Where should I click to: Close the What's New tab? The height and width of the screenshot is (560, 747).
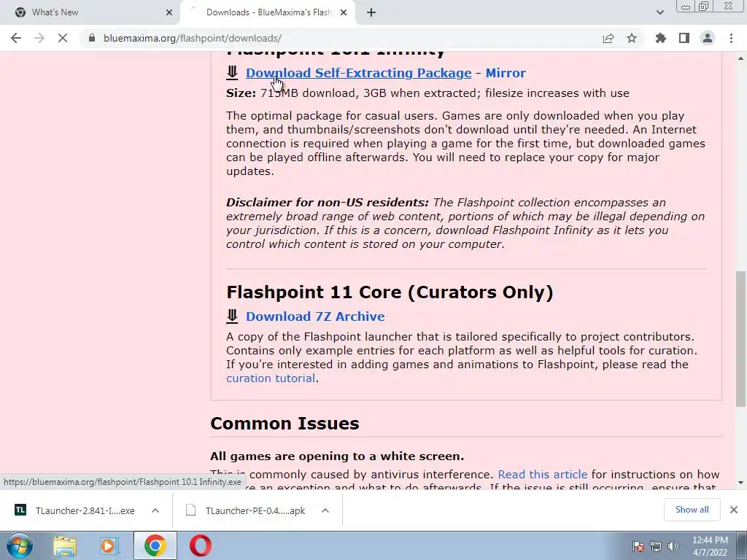169,12
